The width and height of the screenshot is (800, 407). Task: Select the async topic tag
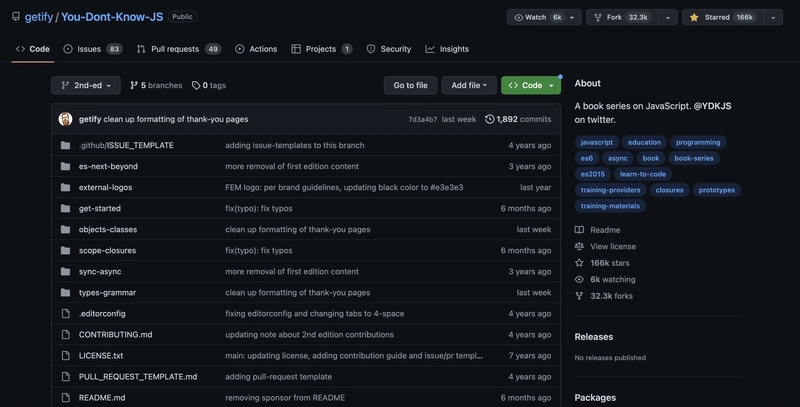617,158
